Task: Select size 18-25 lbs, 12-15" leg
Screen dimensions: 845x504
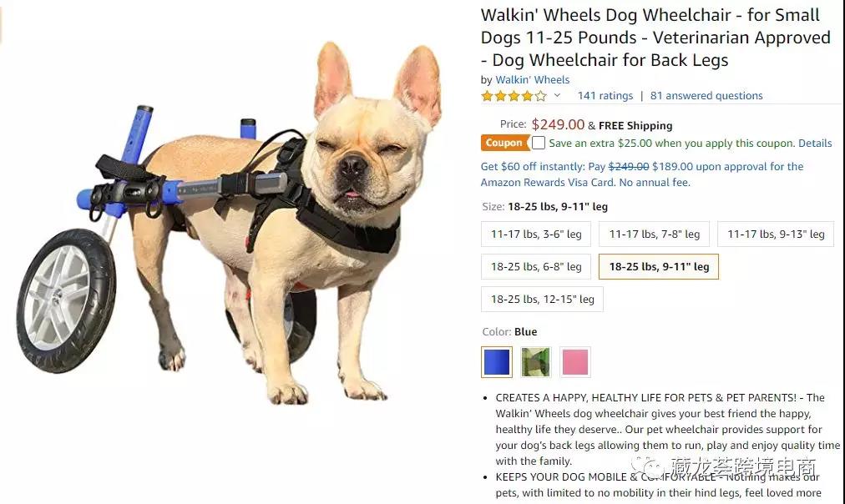Action: (x=542, y=299)
